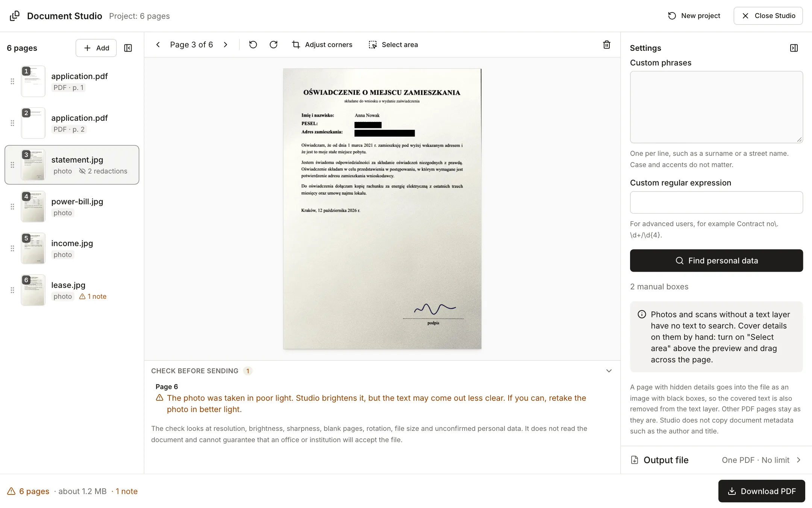Select application.pdf page 1 thumbnail
Screen dimensions: 812x508
[33, 81]
